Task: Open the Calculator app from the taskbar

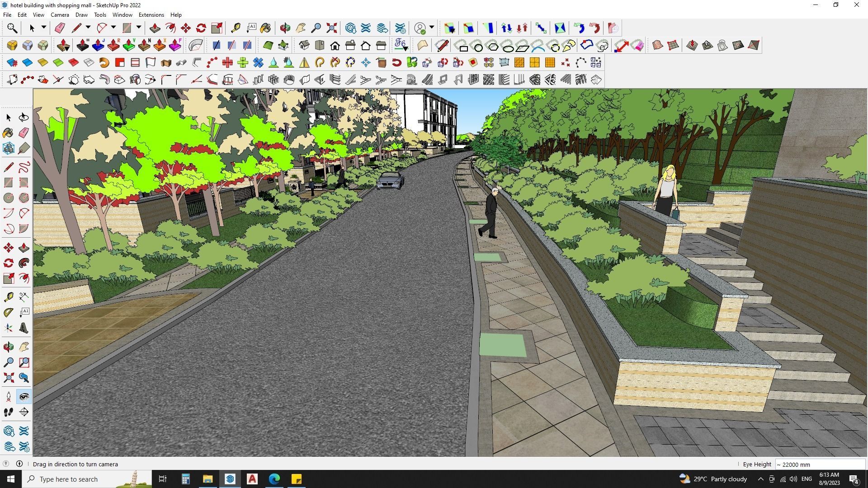Action: (185, 479)
